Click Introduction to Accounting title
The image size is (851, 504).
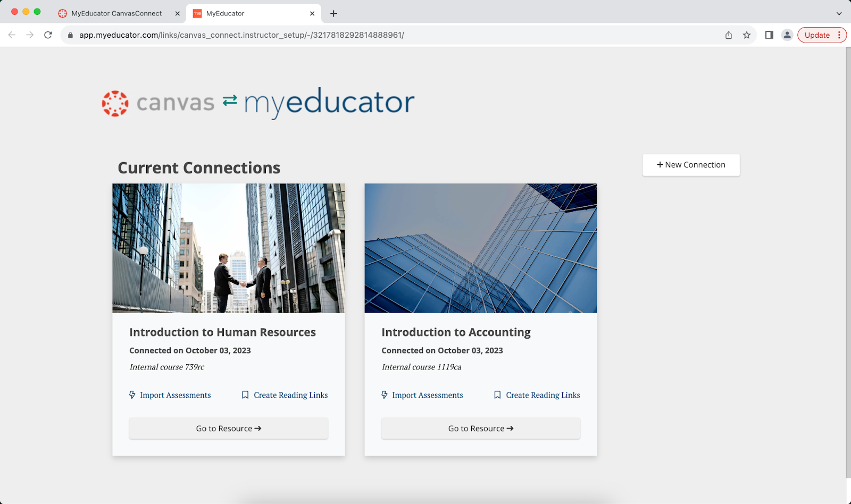456,332
